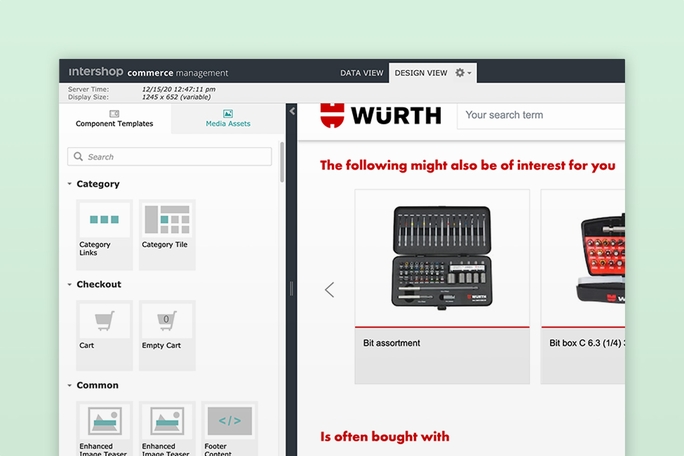The width and height of the screenshot is (684, 456).
Task: Pick the Empty Cart component template
Action: coord(167,336)
